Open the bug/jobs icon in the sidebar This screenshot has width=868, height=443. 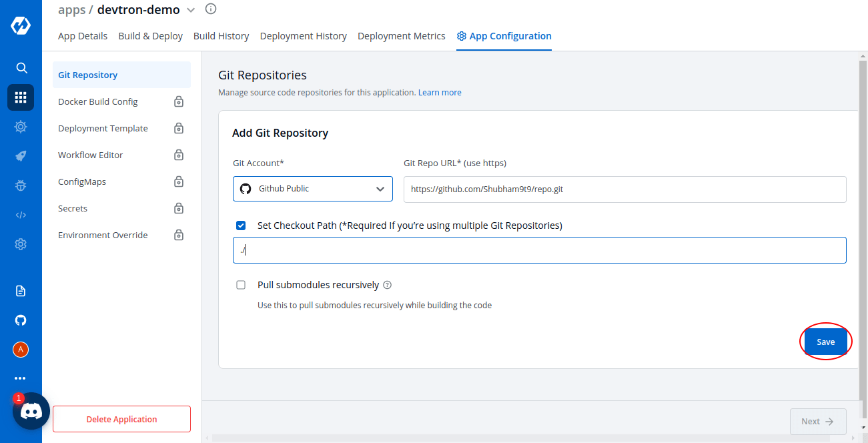(21, 185)
